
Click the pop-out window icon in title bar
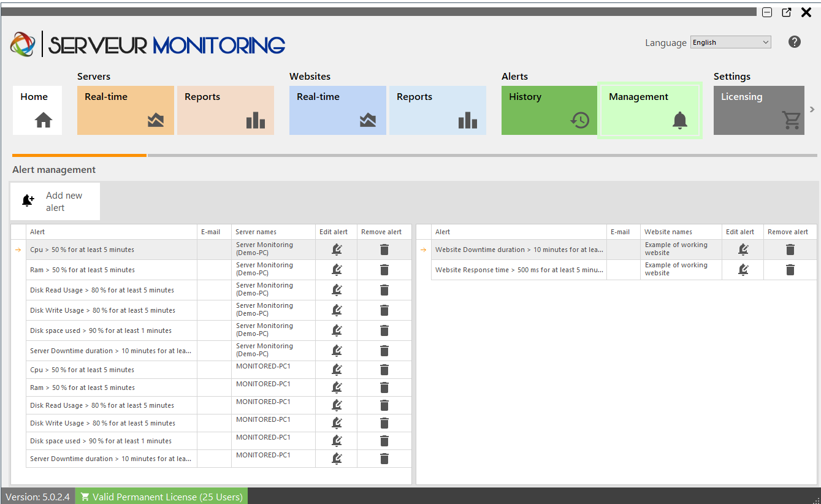(x=787, y=12)
